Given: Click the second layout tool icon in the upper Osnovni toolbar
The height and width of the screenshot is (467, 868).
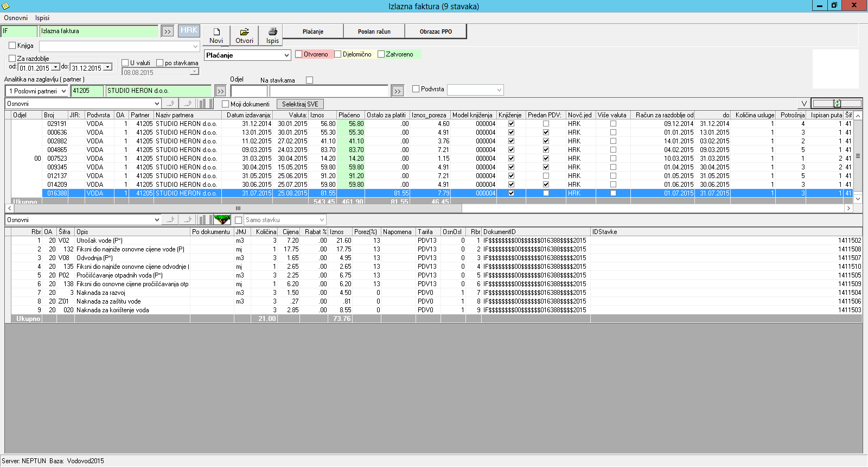Looking at the screenshot, I should pos(188,104).
